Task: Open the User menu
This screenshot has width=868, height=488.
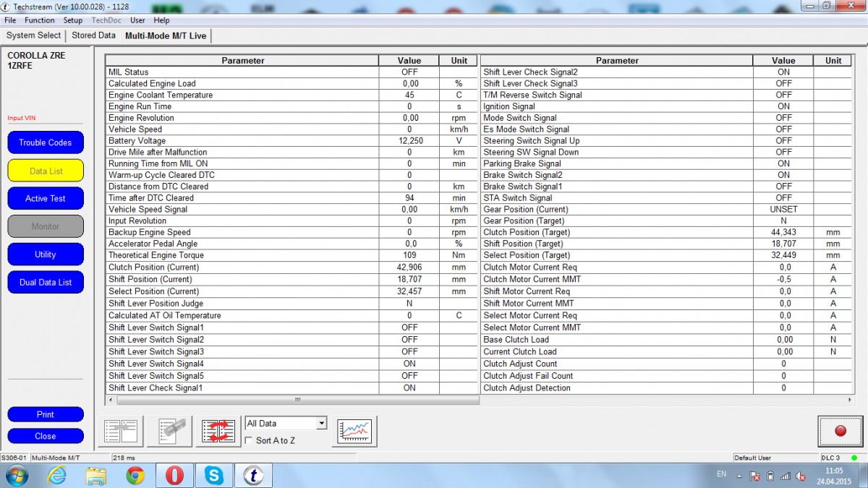Action: tap(137, 20)
